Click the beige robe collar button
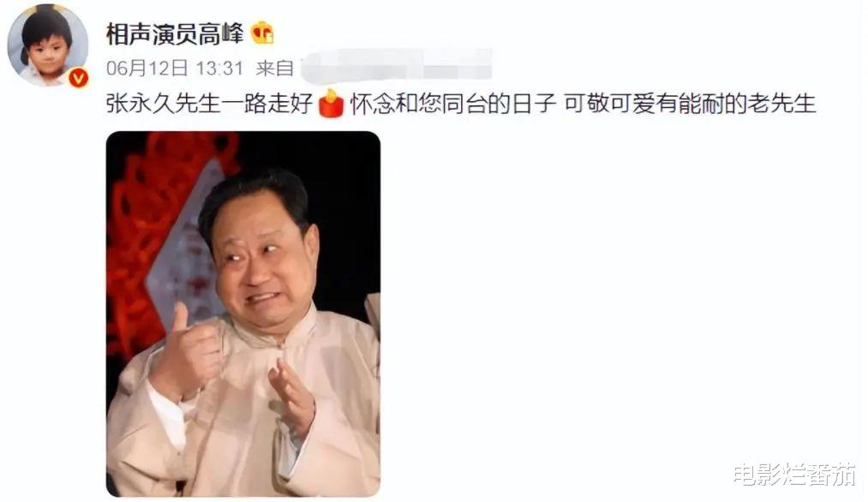 pos(281,347)
